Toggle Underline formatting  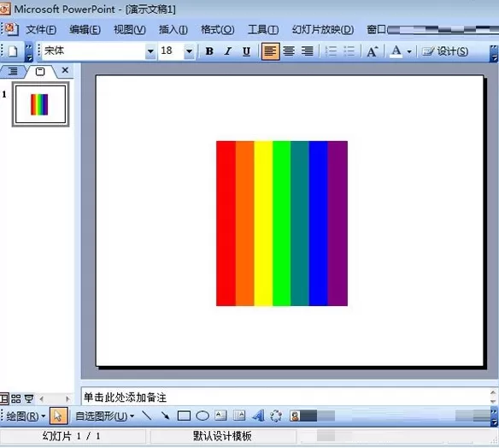point(246,51)
